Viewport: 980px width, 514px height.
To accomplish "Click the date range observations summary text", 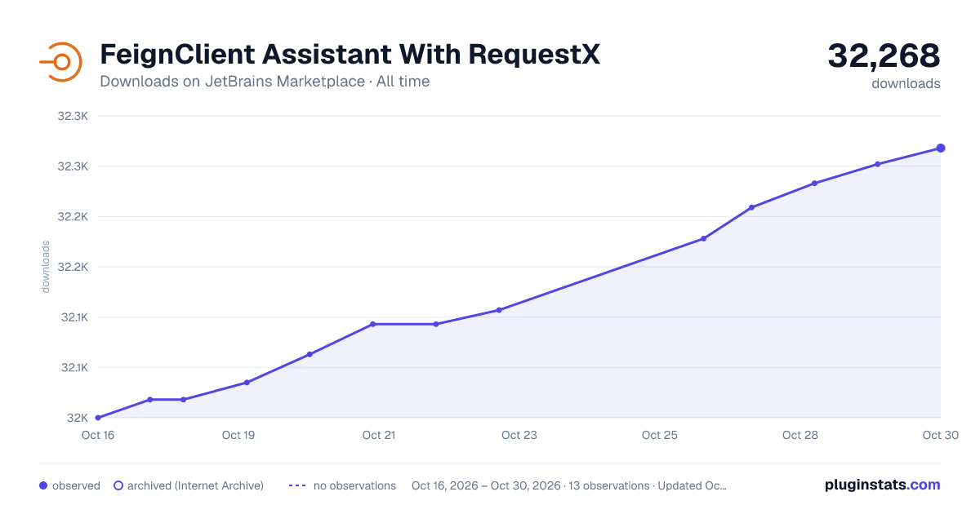I will pyautogui.click(x=569, y=485).
